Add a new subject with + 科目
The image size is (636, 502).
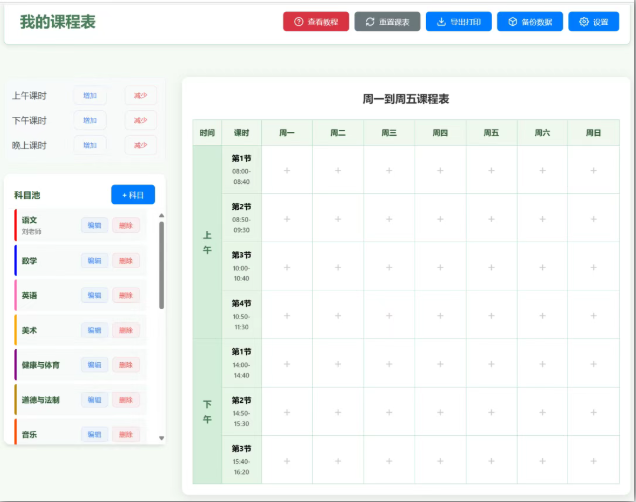[x=132, y=195]
